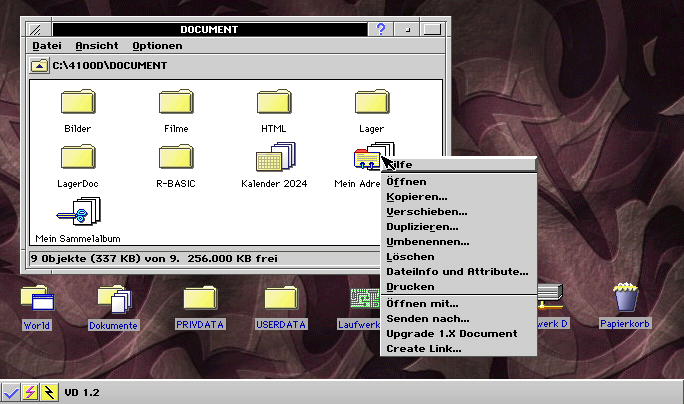Select the Mein Sammelalbum document icon
This screenshot has height=404, width=684.
(78, 212)
